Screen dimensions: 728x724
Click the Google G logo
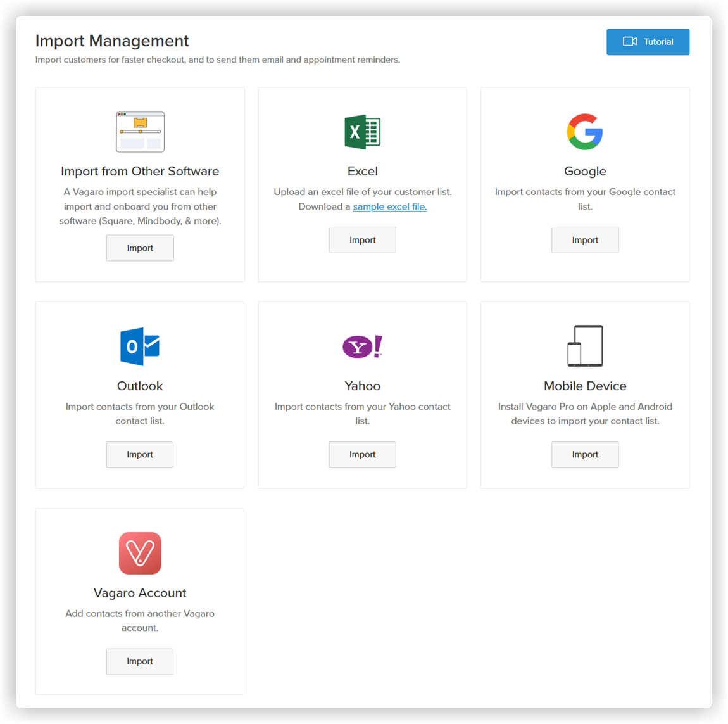click(584, 132)
